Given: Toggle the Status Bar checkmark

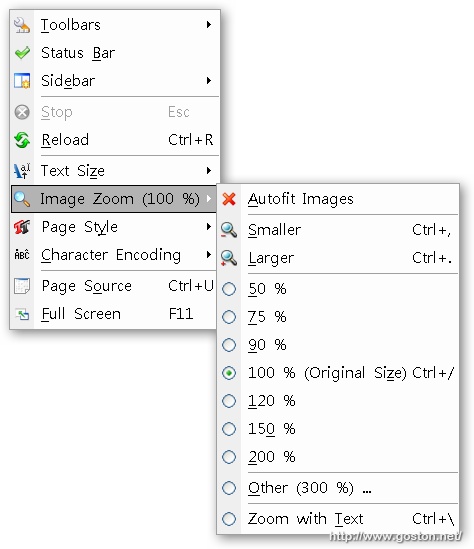Looking at the screenshot, I should [22, 53].
